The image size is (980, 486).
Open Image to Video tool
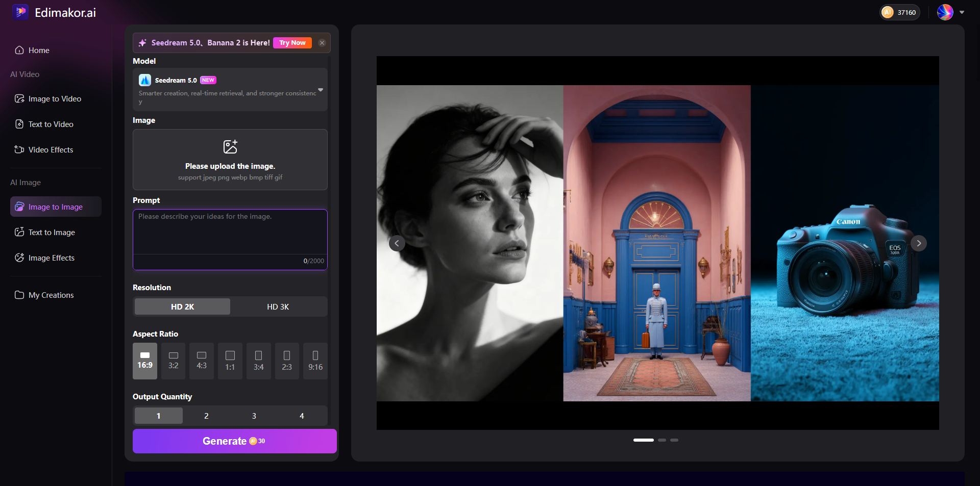(54, 98)
